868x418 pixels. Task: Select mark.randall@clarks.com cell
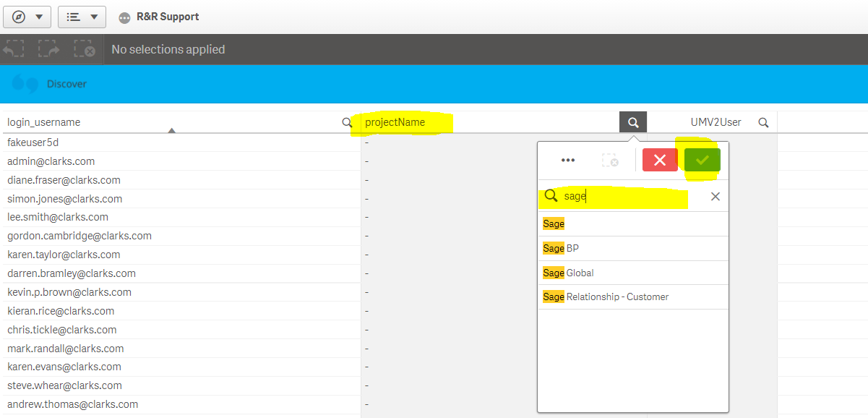pos(180,349)
